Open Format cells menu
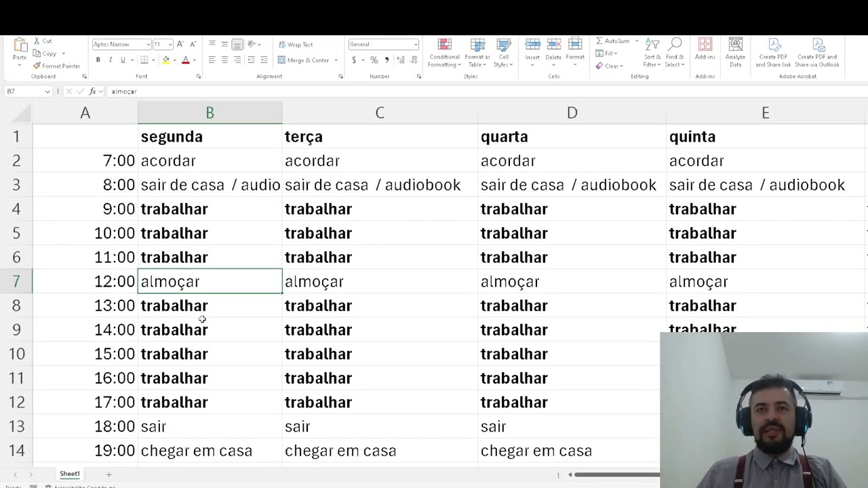Viewport: 868px width, 488px height. [x=575, y=50]
